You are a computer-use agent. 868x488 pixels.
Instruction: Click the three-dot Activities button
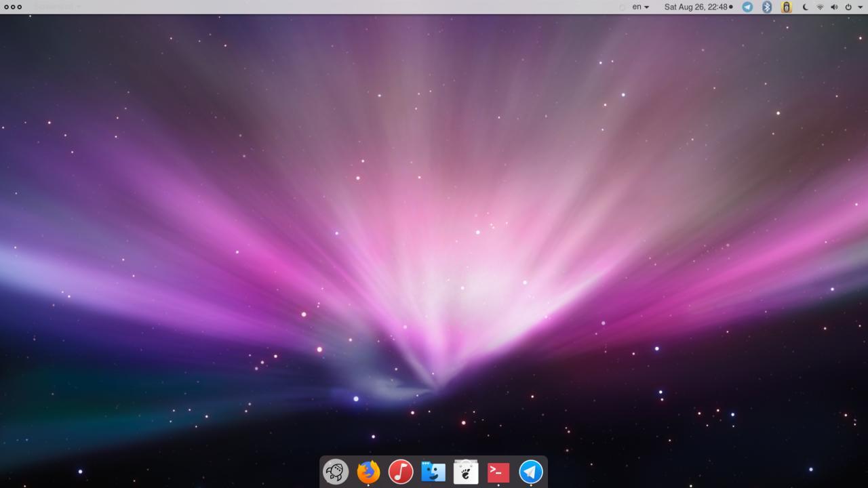pyautogui.click(x=13, y=7)
